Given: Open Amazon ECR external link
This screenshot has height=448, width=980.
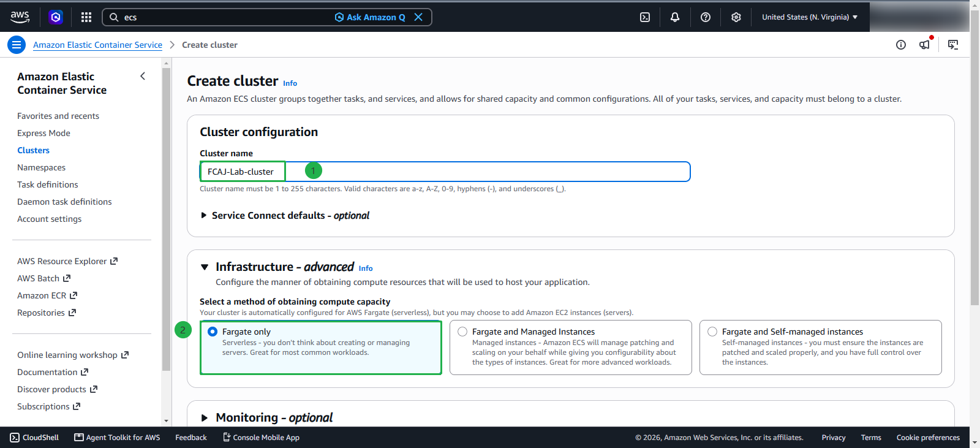Looking at the screenshot, I should (47, 295).
